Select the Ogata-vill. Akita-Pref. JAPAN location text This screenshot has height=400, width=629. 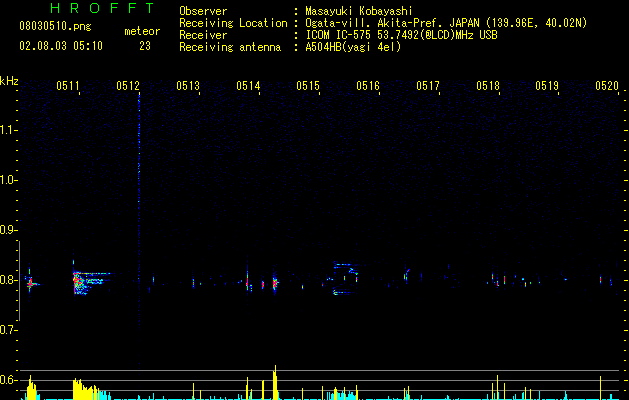[446, 23]
